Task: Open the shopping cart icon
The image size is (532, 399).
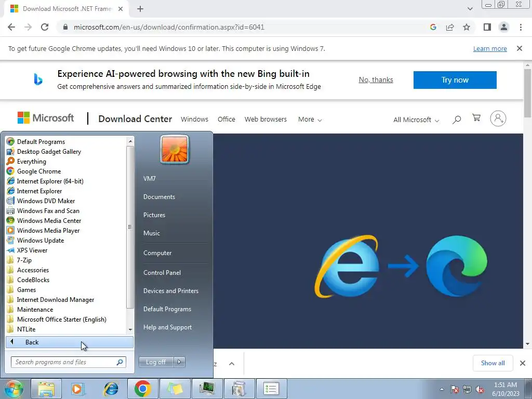Action: click(x=476, y=118)
